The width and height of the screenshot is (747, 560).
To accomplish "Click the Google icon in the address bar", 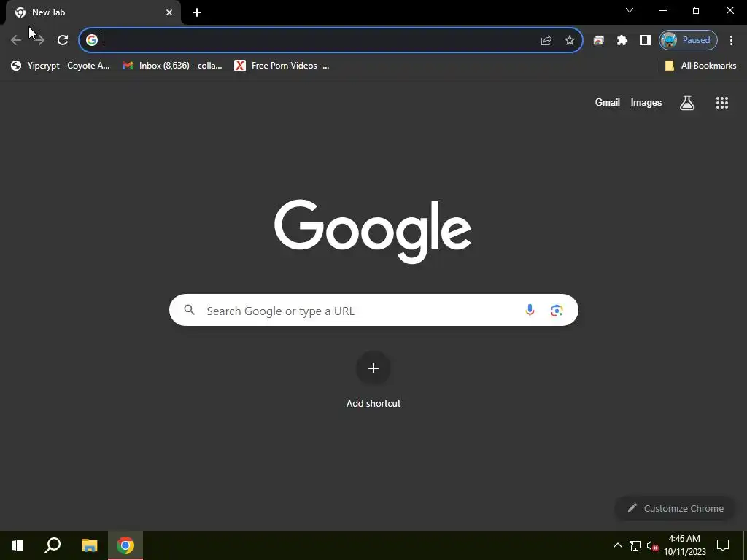I will [x=91, y=40].
